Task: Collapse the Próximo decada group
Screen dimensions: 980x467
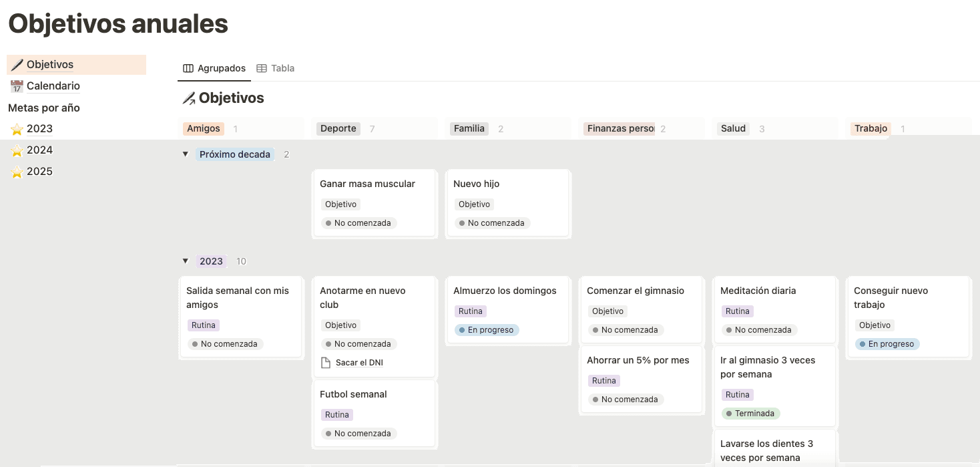Action: tap(186, 154)
